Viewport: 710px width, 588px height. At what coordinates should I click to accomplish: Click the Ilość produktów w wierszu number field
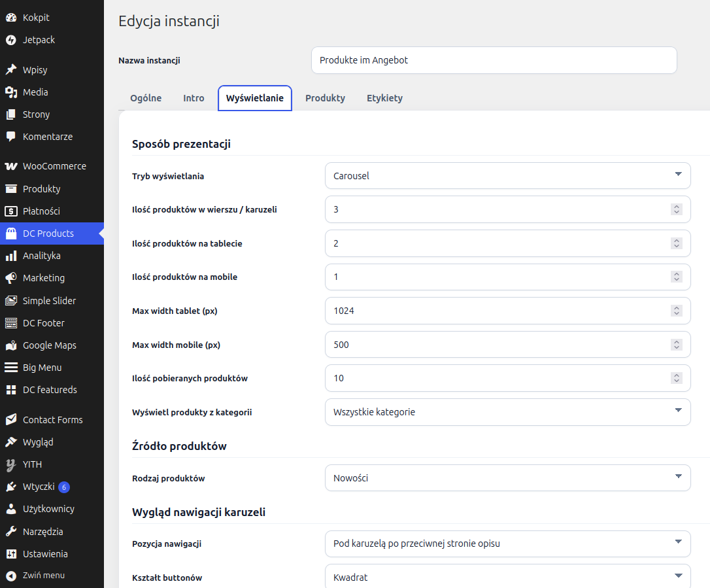click(507, 209)
